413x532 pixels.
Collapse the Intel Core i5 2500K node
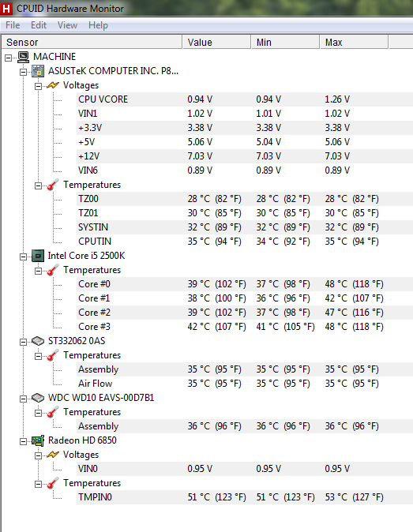[23, 257]
